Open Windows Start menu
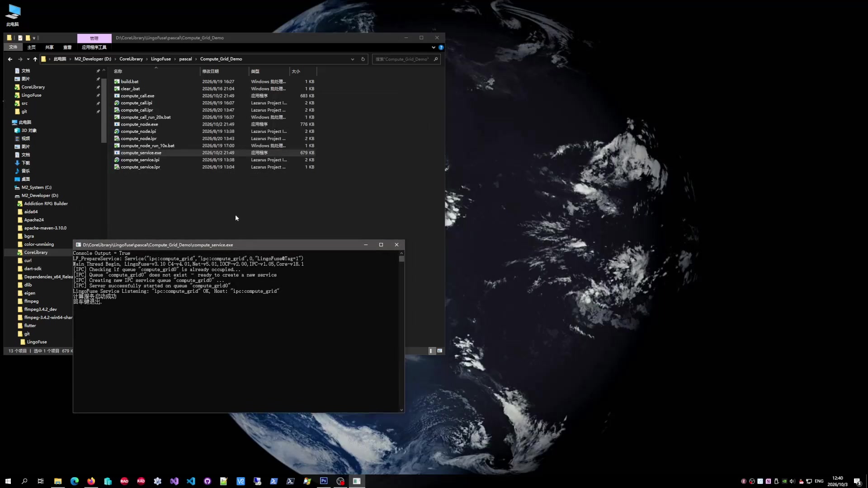Viewport: 868px width, 488px height. point(8,481)
